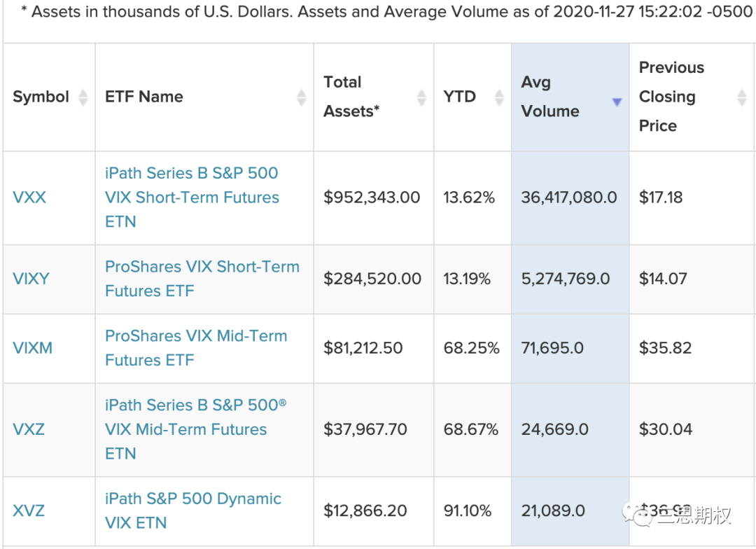This screenshot has height=549, width=756.
Task: Open the VIXY symbol link
Action: 31,279
